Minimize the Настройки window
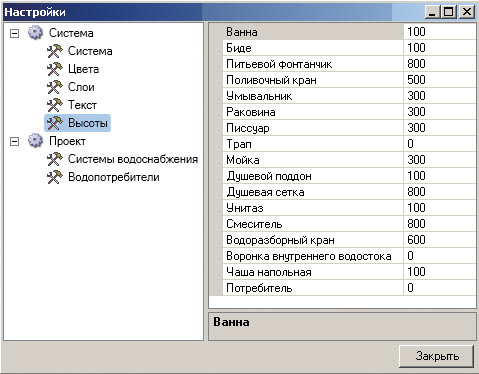Viewport: 479px width, 374px height. [x=433, y=12]
